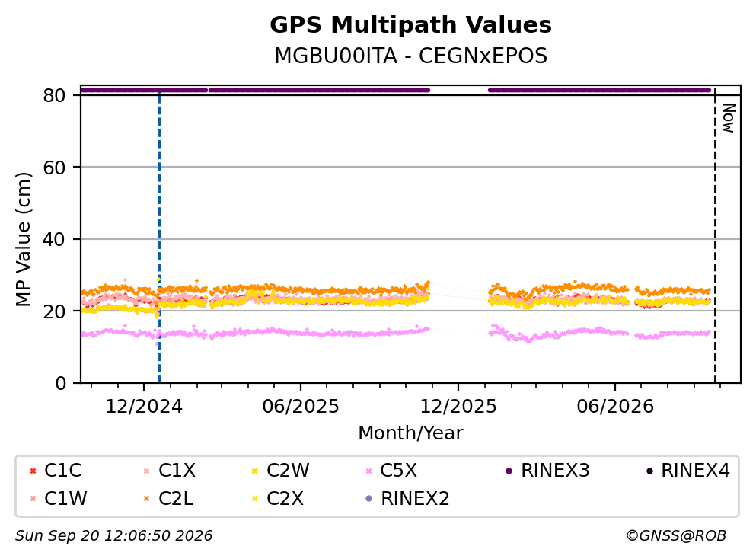Image resolution: width=756 pixels, height=559 pixels.
Task: Click the 'MP Value (cm)' axis label
Action: click(23, 239)
